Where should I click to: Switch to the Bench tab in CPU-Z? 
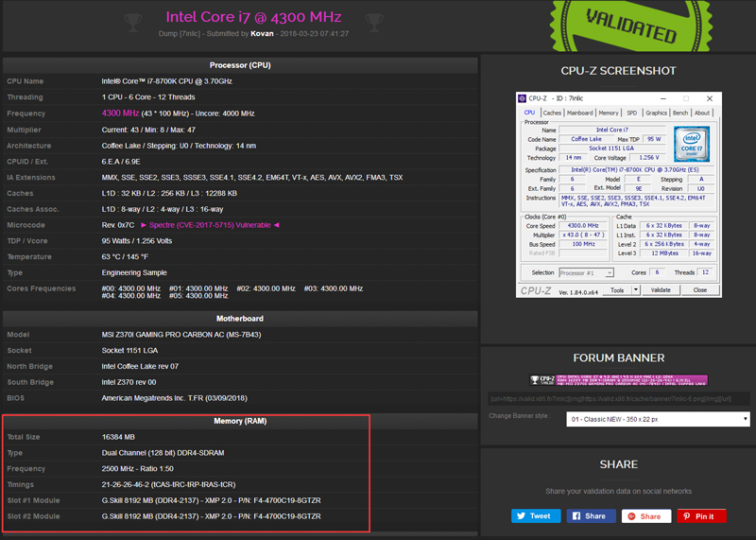tap(680, 113)
